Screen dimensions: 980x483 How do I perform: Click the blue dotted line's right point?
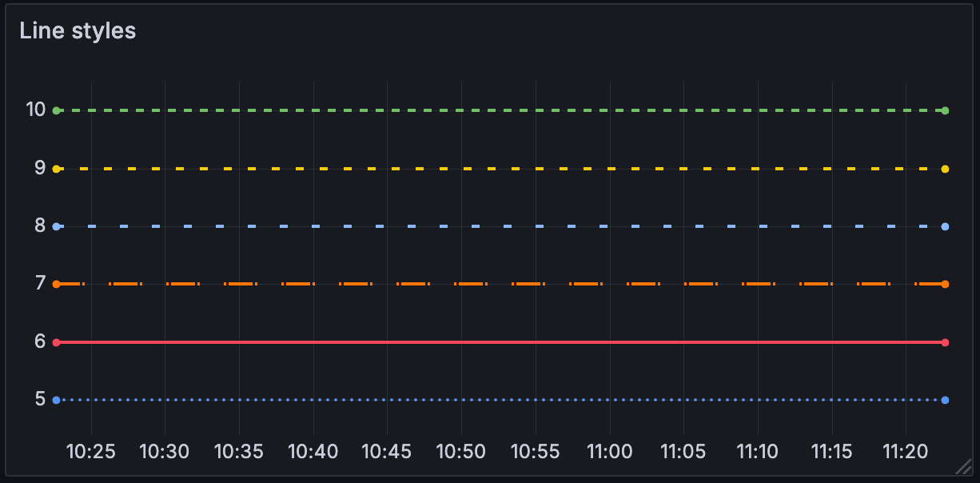945,400
